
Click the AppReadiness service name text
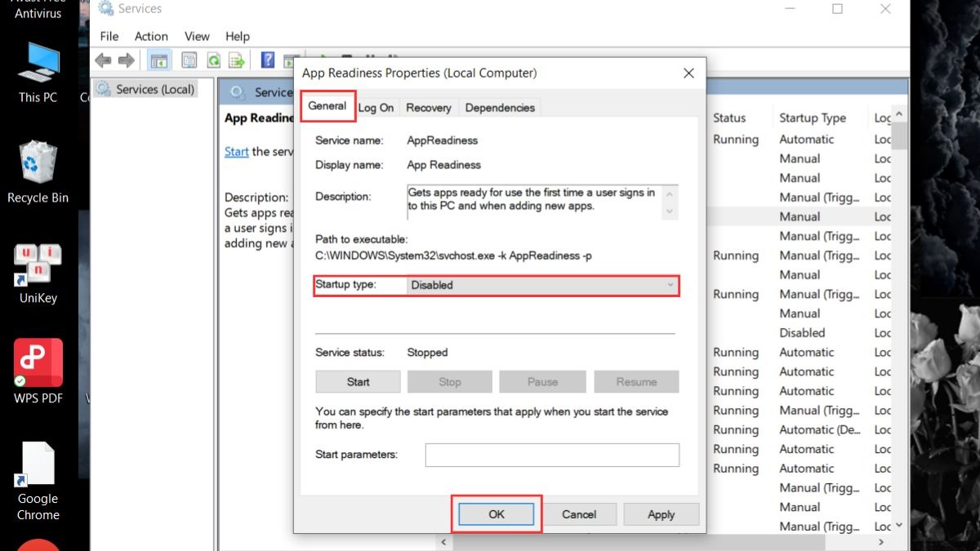pyautogui.click(x=443, y=140)
